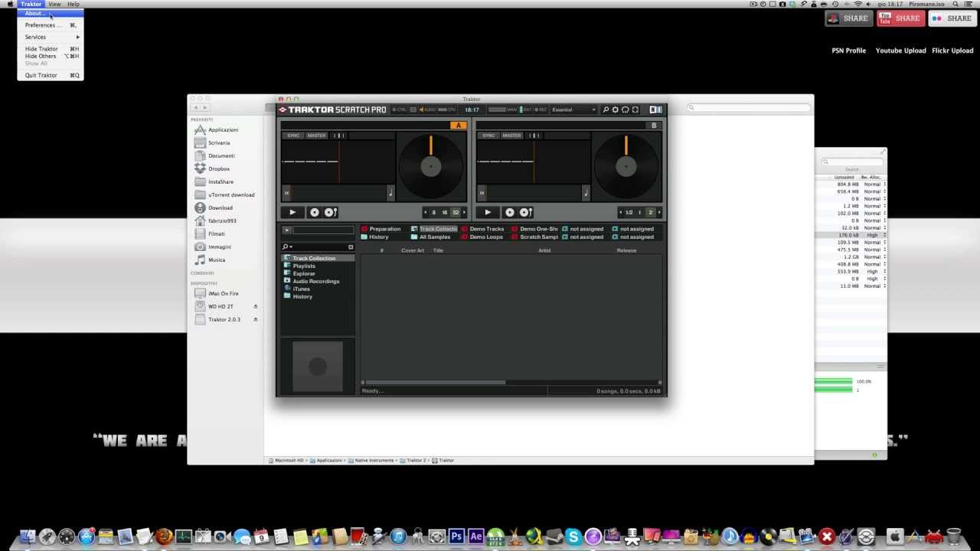This screenshot has width=980, height=551.
Task: Select Deck A letter badge
Action: tap(458, 126)
